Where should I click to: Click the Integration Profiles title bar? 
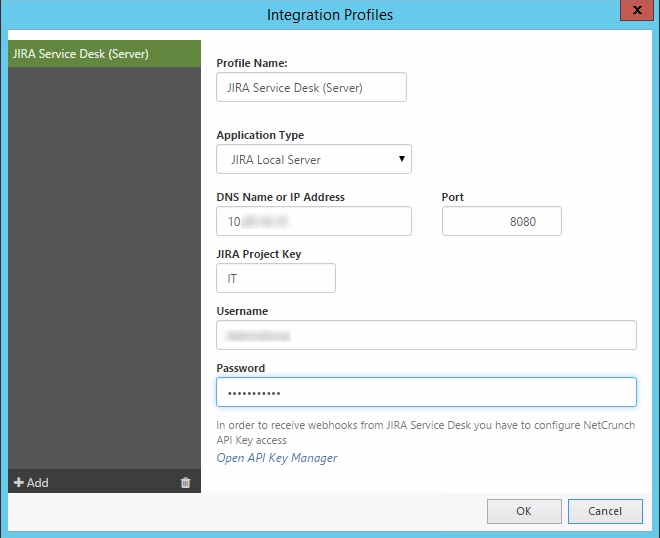pyautogui.click(x=330, y=15)
